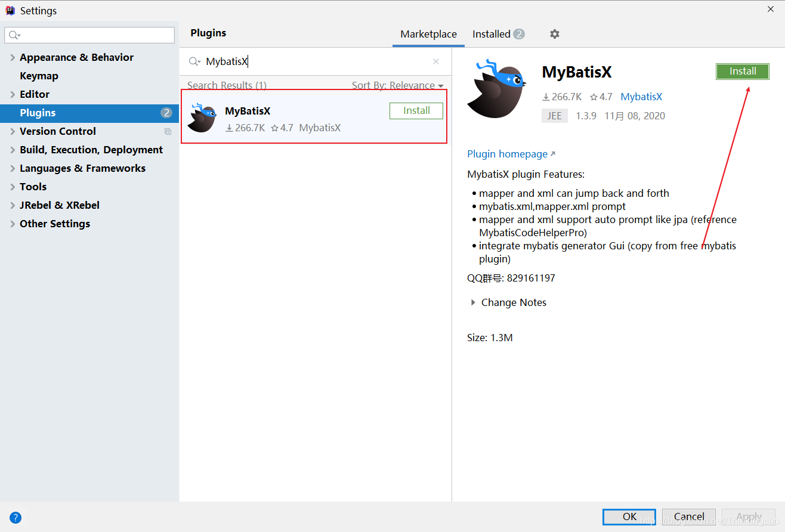Viewport: 785px width, 532px height.
Task: Click the Search Results (1) label
Action: point(227,85)
